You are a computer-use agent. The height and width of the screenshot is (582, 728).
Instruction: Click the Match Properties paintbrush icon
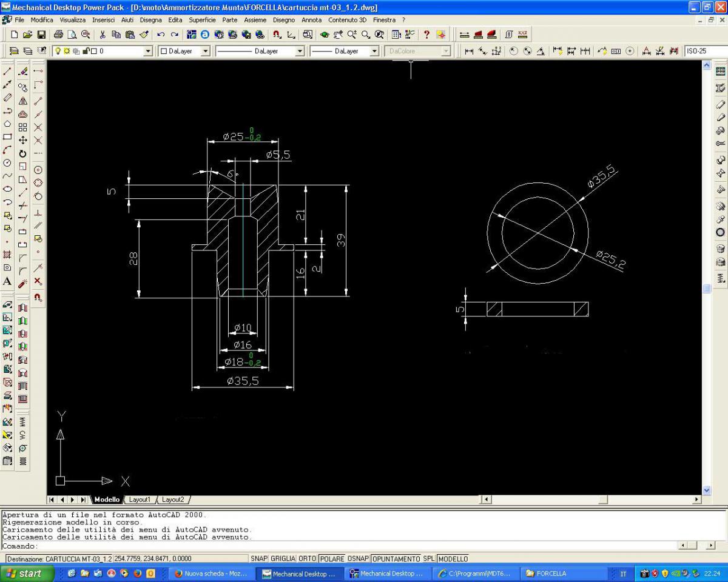click(x=143, y=35)
